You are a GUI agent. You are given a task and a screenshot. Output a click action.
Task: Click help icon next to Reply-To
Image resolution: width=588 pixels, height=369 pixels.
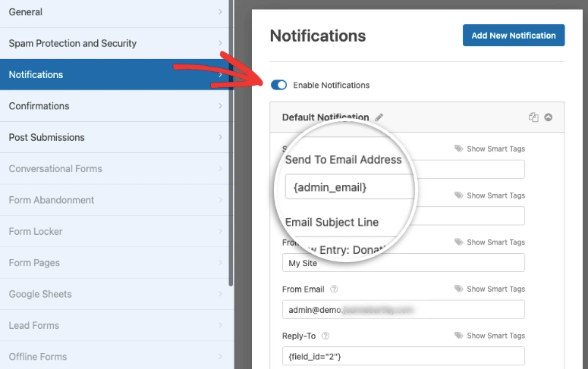(325, 336)
